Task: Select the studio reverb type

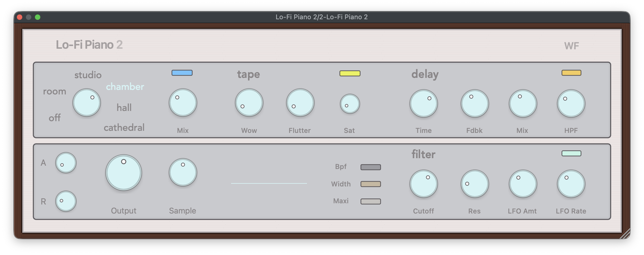Action: (88, 75)
